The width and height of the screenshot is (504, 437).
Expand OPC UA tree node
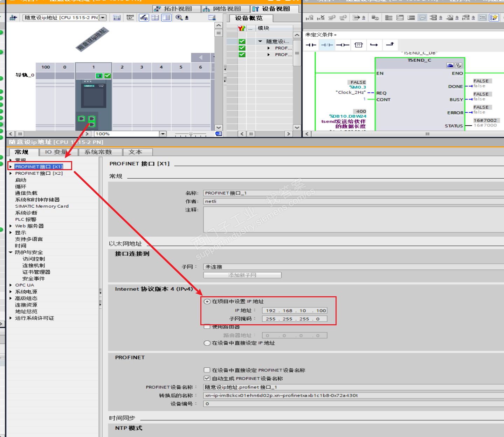tap(11, 285)
